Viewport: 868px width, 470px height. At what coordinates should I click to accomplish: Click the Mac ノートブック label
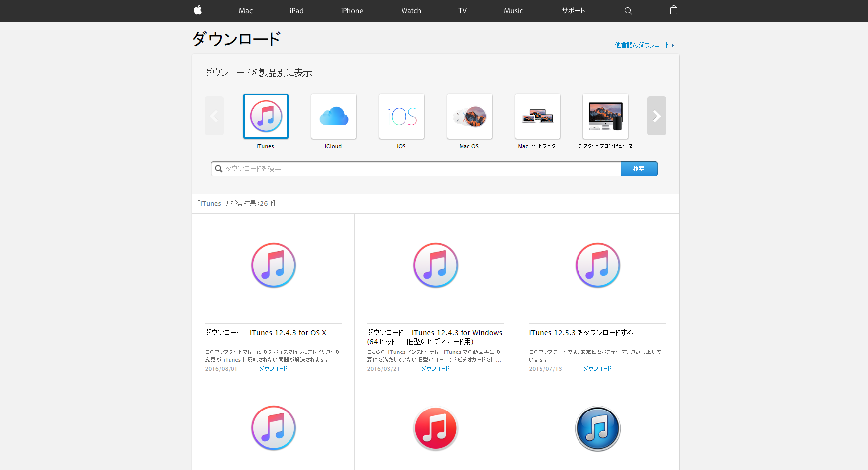(x=537, y=146)
